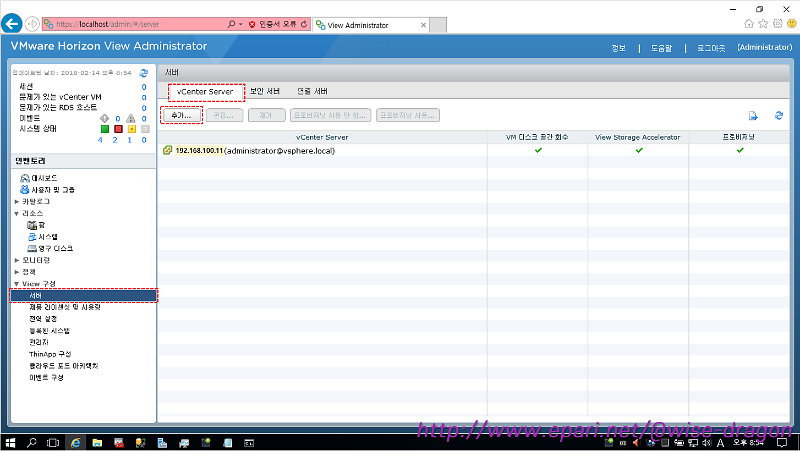Image resolution: width=800 pixels, height=451 pixels.
Task: Open the registered machines tree item
Action: point(49,331)
